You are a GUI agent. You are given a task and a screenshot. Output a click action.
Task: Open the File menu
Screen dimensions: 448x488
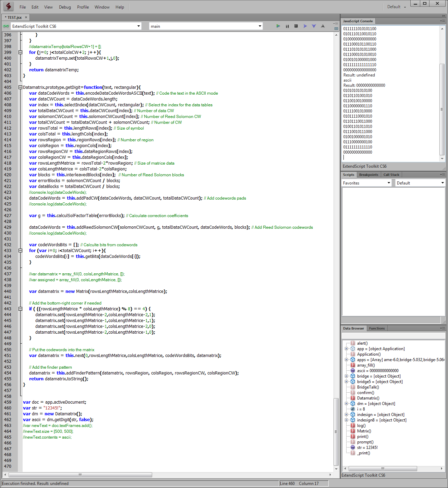[23, 7]
